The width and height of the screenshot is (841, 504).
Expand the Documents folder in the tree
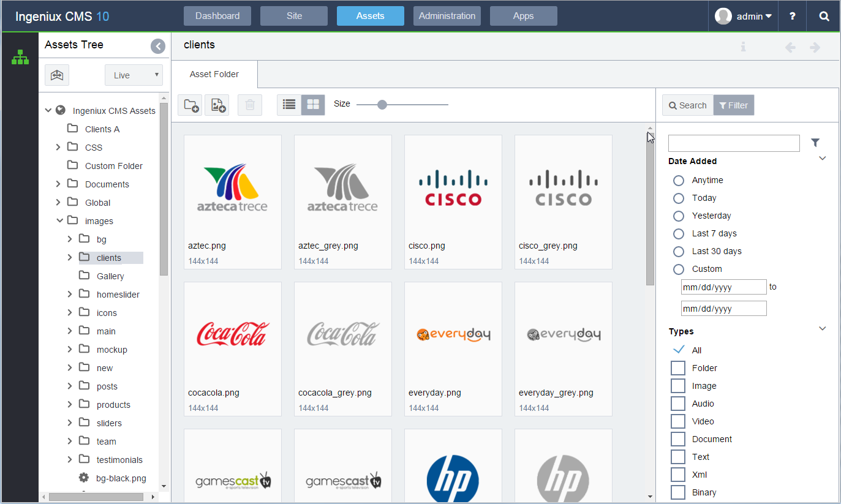(x=58, y=184)
